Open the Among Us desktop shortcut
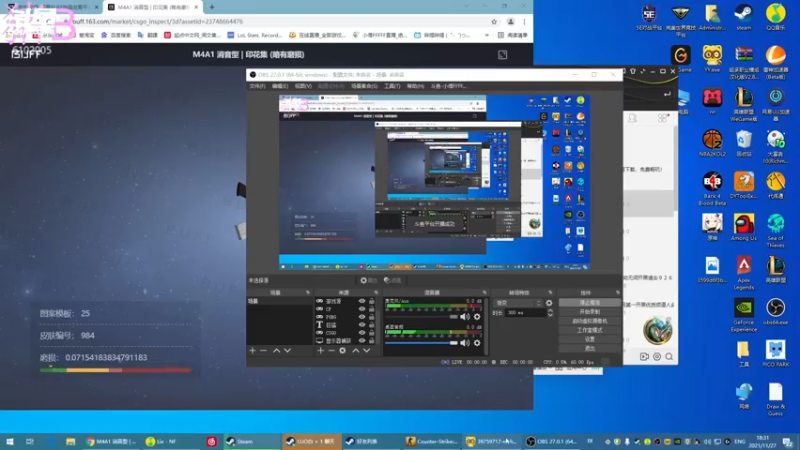 click(x=744, y=227)
